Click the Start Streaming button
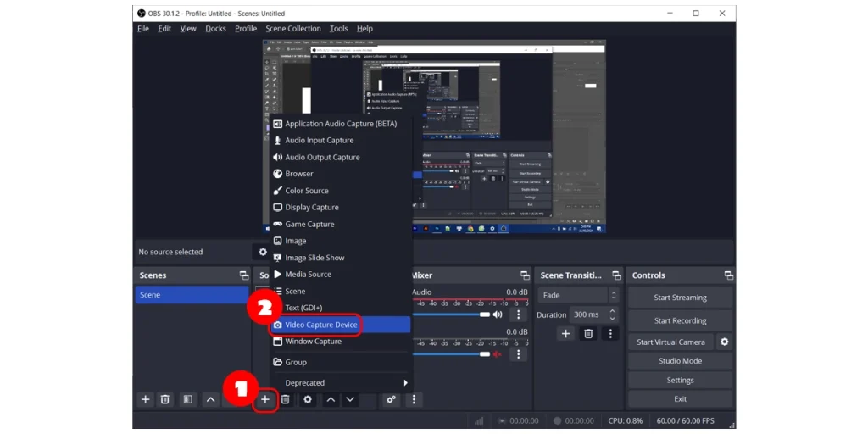 click(681, 298)
